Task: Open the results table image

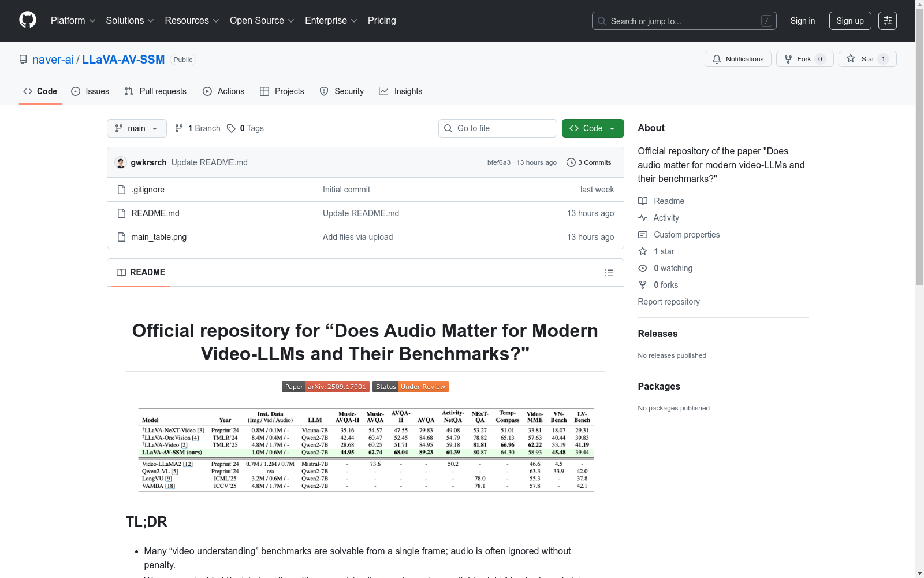Action: (366, 450)
